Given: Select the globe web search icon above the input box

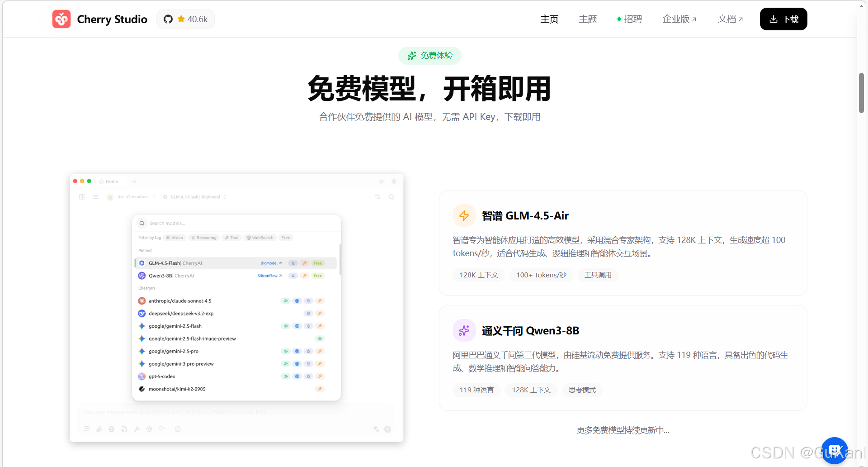Looking at the screenshot, I should 112,429.
